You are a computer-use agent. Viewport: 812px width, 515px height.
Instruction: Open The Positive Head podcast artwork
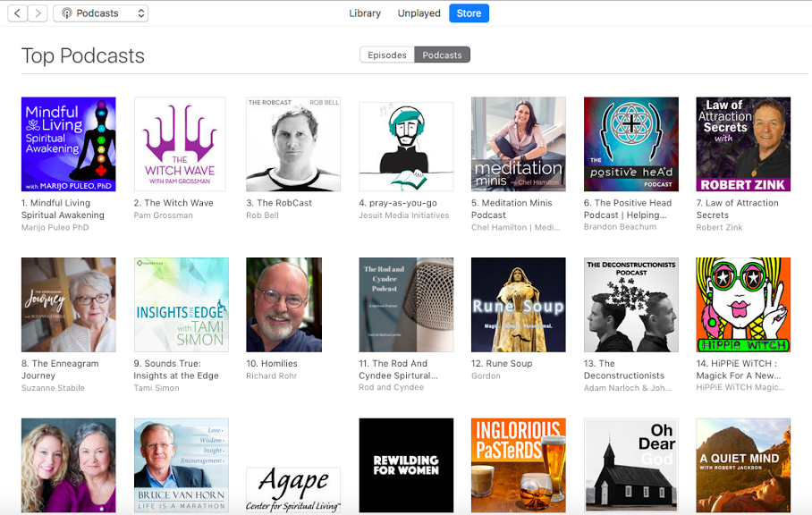630,145
